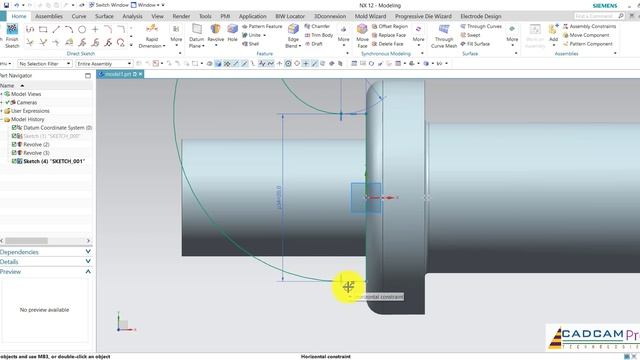Image resolution: width=640 pixels, height=360 pixels.
Task: Collapse the Model History tree node
Action: [2, 119]
